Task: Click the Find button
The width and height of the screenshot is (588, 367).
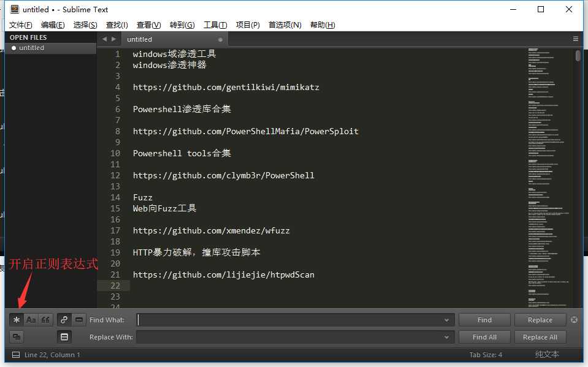Action: (484, 320)
